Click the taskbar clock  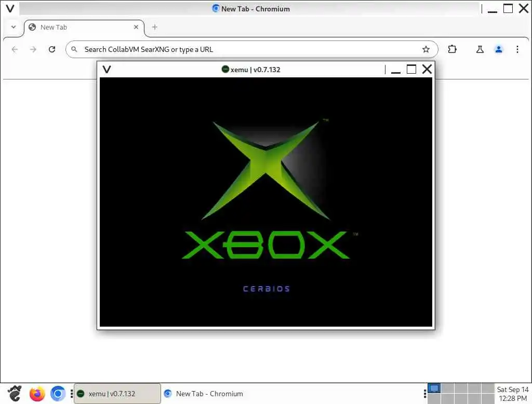point(513,394)
